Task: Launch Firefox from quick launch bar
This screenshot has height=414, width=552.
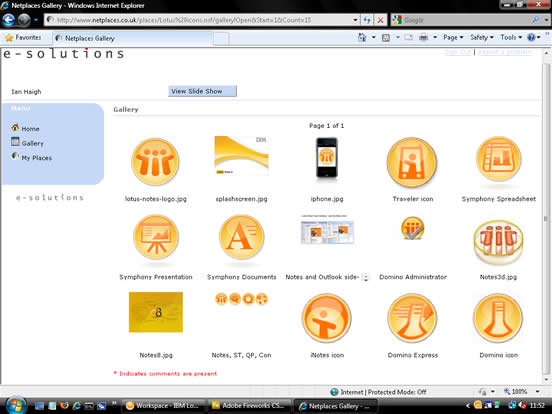Action: coord(64,406)
